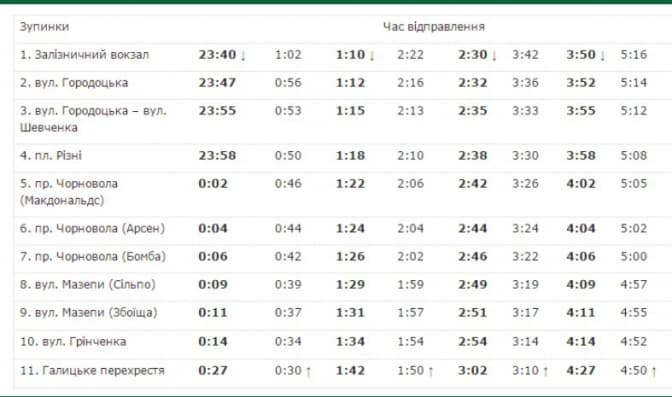Click the Час відправлення header

tap(434, 27)
